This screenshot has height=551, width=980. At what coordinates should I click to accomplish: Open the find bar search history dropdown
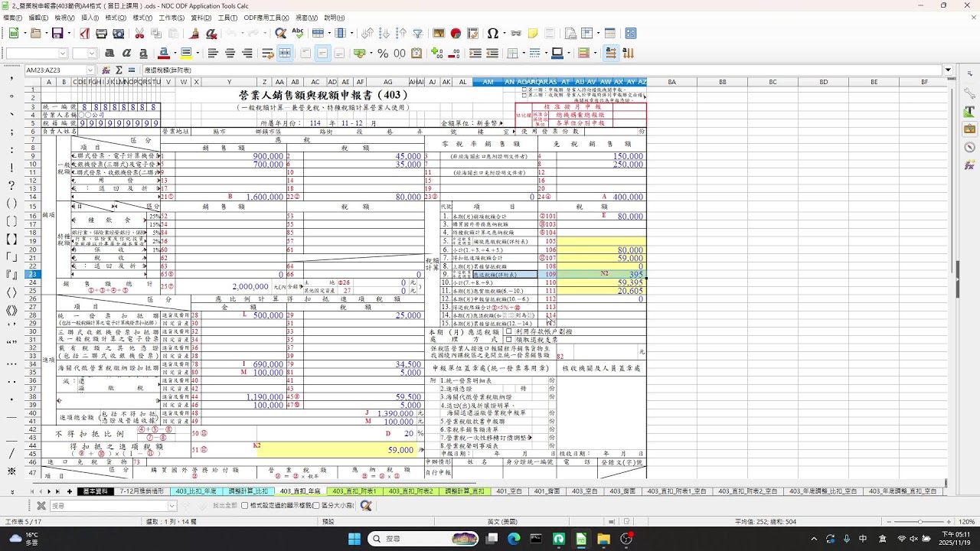[x=172, y=506]
